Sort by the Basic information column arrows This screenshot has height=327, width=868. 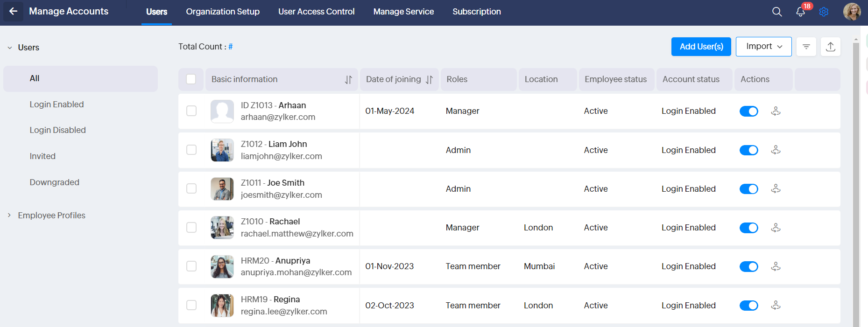coord(348,80)
